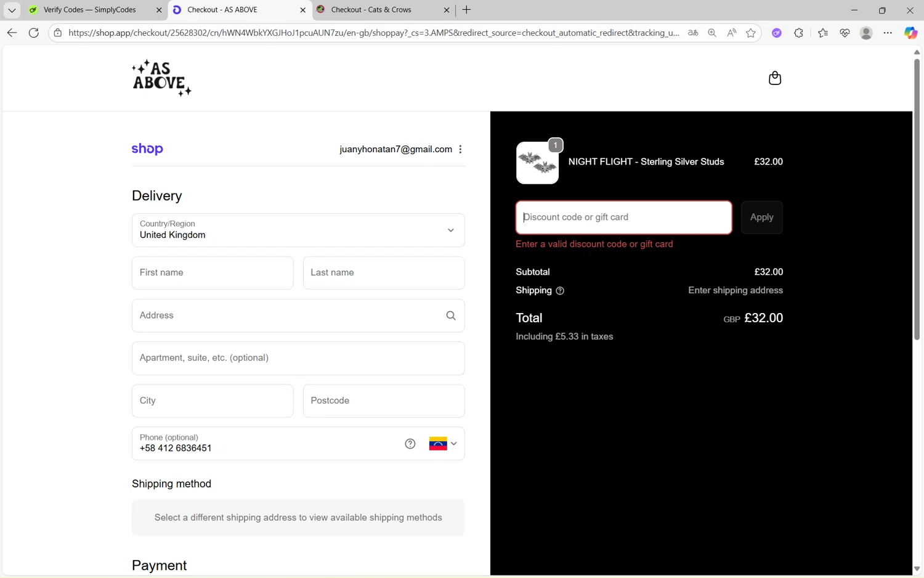Click the browser URL address bar
The height and width of the screenshot is (578, 924).
click(x=373, y=33)
